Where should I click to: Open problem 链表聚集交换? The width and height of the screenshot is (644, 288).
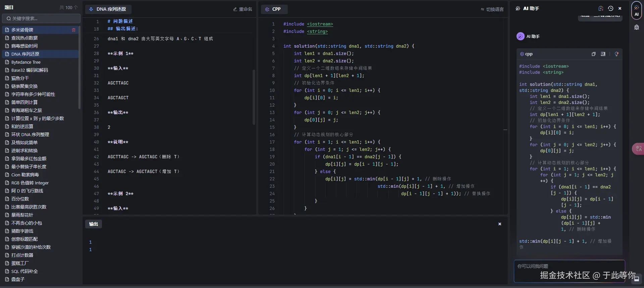(40, 86)
